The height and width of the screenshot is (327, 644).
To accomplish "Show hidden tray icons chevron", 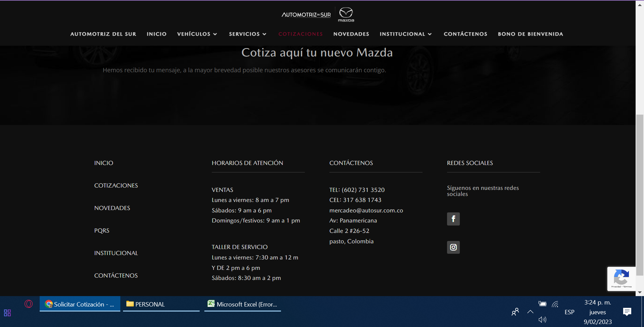I will (530, 312).
